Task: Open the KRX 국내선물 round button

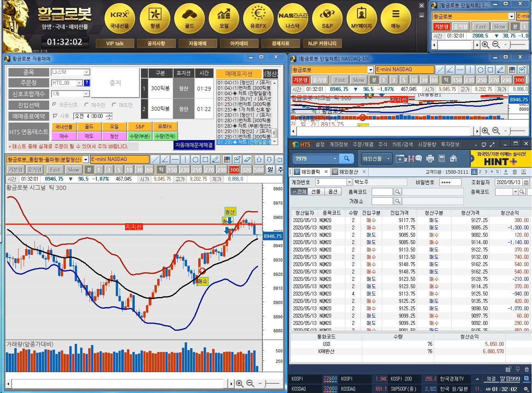Action: (x=120, y=19)
